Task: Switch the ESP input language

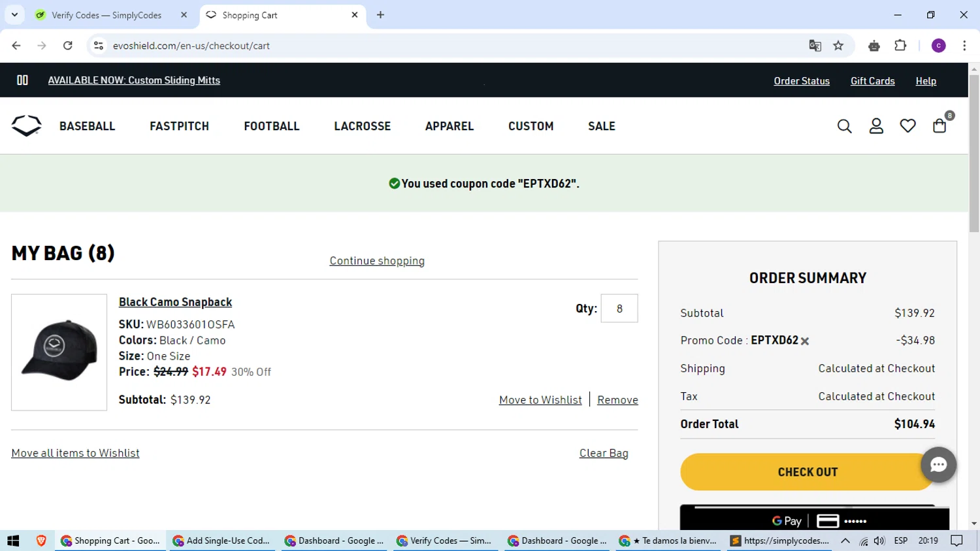Action: coord(900,541)
